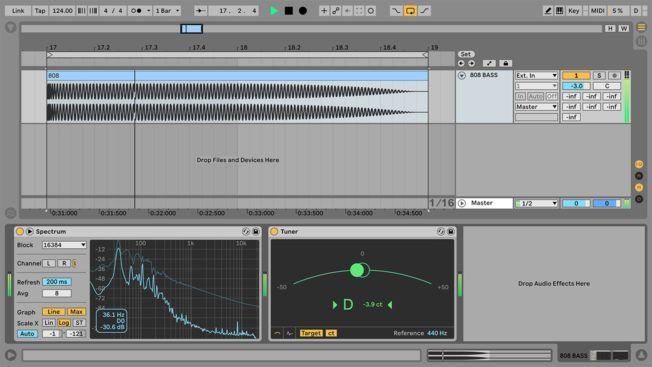Toggle the Automation Arm icon

point(336,11)
